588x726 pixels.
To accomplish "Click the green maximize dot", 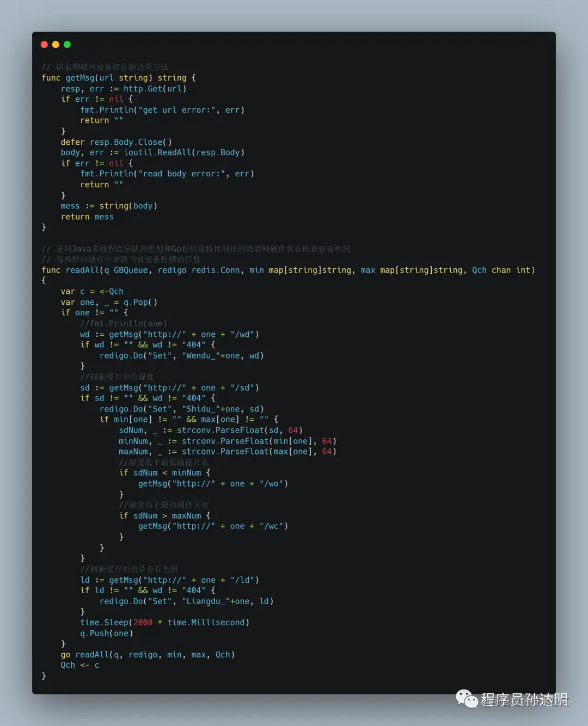I will click(67, 45).
